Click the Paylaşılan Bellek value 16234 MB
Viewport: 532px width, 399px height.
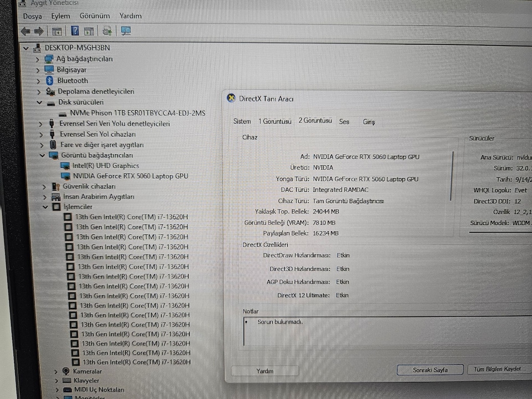325,233
